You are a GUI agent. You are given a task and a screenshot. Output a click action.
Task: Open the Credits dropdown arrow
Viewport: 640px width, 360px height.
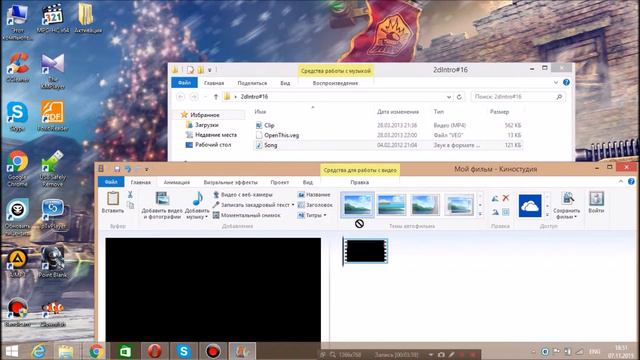pos(325,216)
